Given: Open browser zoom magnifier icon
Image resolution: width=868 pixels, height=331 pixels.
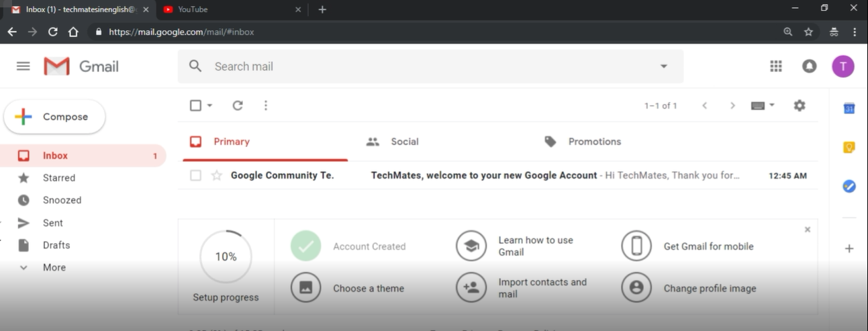Looking at the screenshot, I should click(x=788, y=32).
